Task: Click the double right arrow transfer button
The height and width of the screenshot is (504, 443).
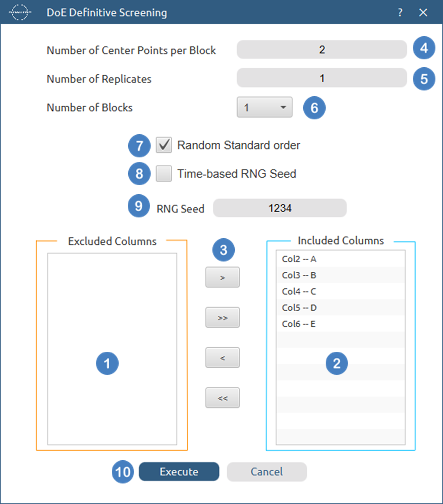Action: [x=222, y=317]
